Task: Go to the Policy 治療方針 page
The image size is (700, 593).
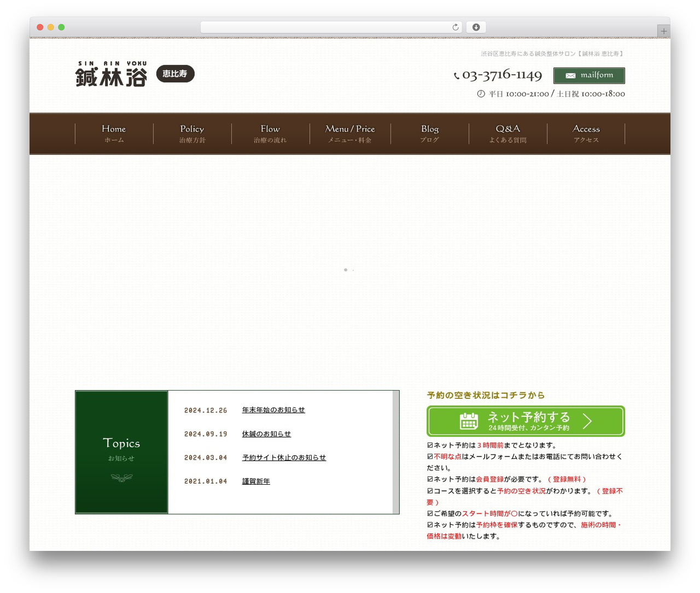Action: point(192,133)
